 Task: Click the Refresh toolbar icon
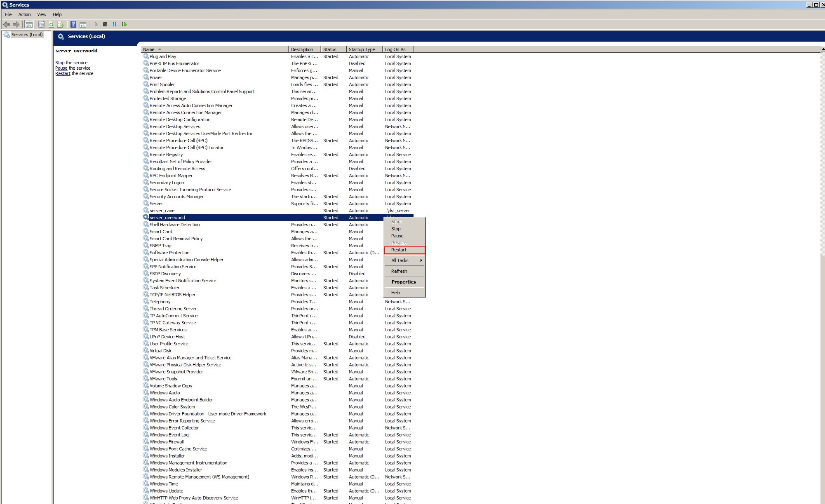pyautogui.click(x=51, y=24)
